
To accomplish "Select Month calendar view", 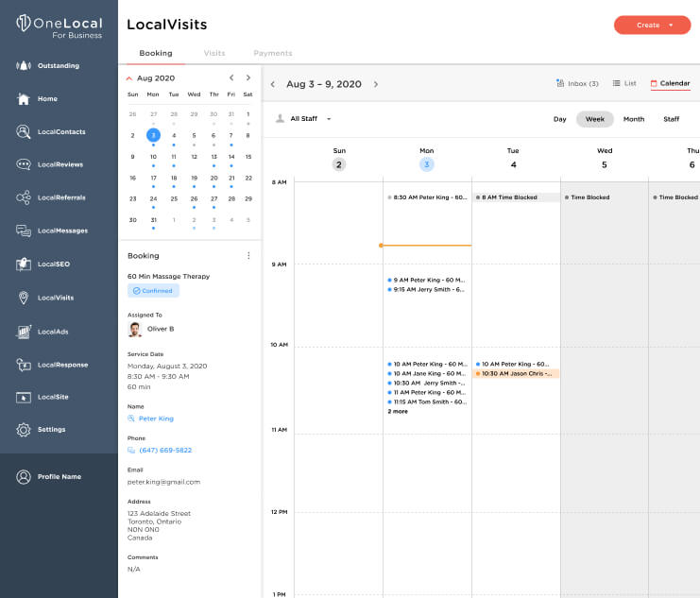I will tap(634, 119).
